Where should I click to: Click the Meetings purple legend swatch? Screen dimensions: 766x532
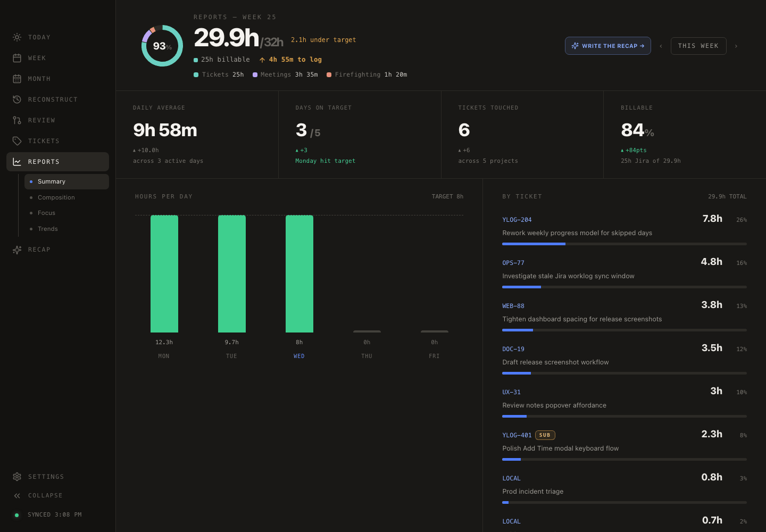coord(255,74)
